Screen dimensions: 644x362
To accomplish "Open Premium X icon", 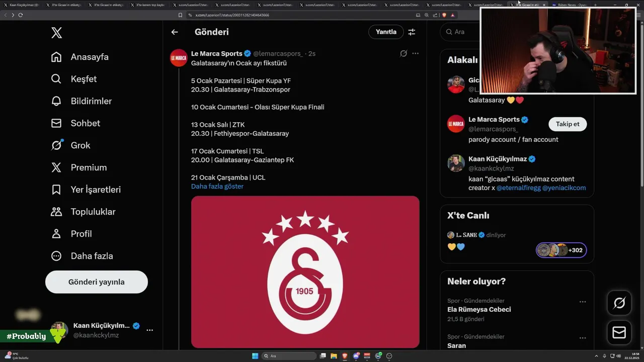I will point(56,167).
